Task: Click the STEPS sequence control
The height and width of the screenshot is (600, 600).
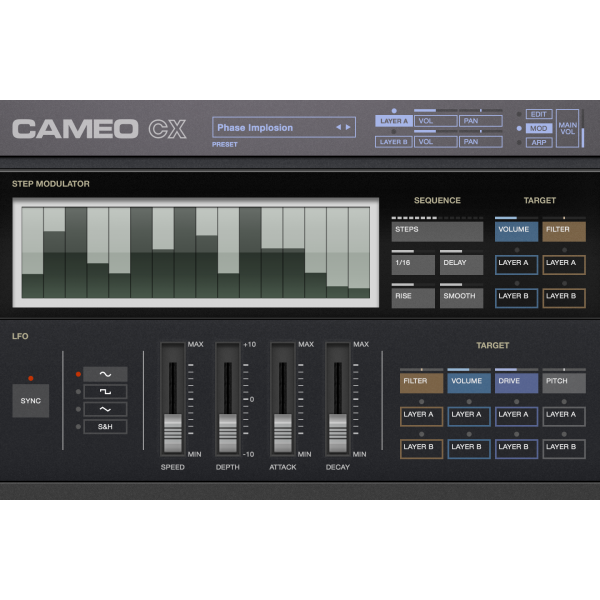Action: point(437,232)
